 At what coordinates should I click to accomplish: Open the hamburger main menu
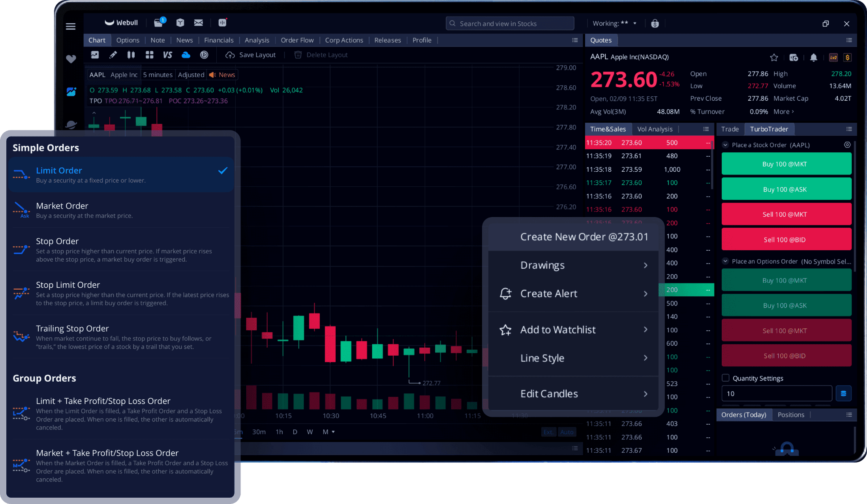point(71,26)
